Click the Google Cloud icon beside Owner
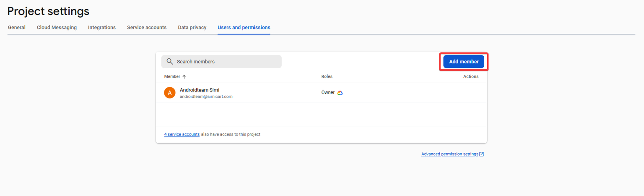The image size is (644, 196). (340, 93)
